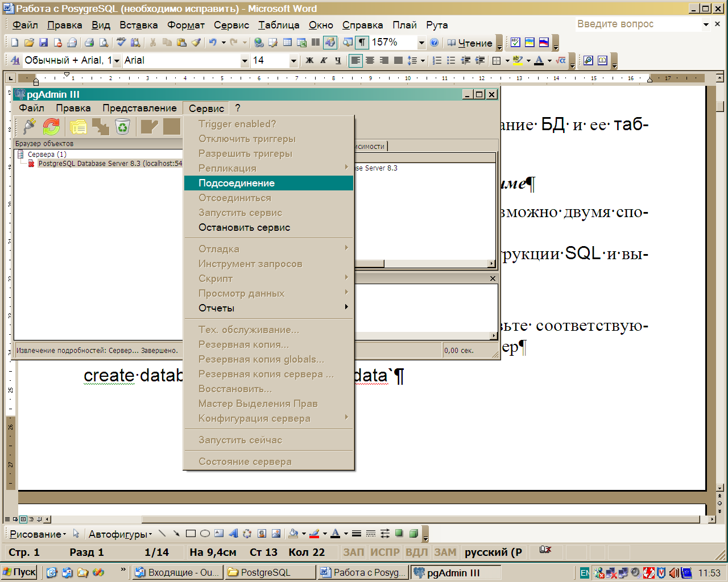The width and height of the screenshot is (728, 582).
Task: Save the document with floppy icon
Action: tap(43, 43)
